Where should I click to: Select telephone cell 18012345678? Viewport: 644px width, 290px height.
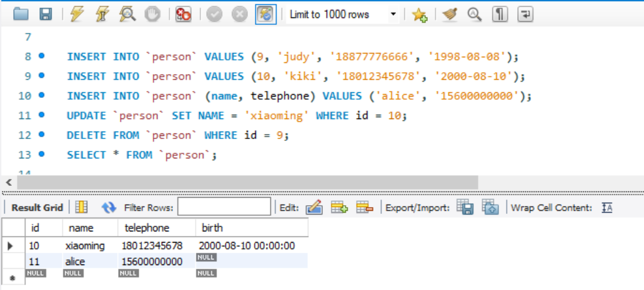[x=157, y=246]
